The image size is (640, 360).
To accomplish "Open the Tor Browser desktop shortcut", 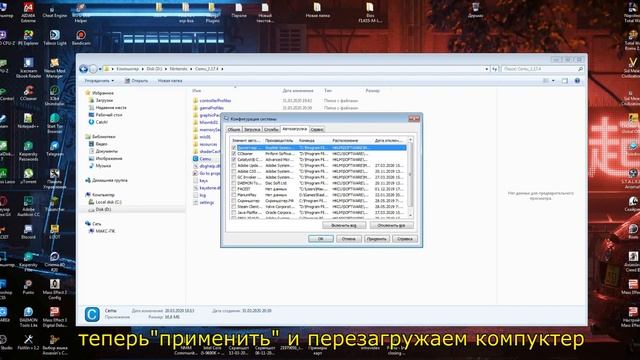I will point(54,123).
